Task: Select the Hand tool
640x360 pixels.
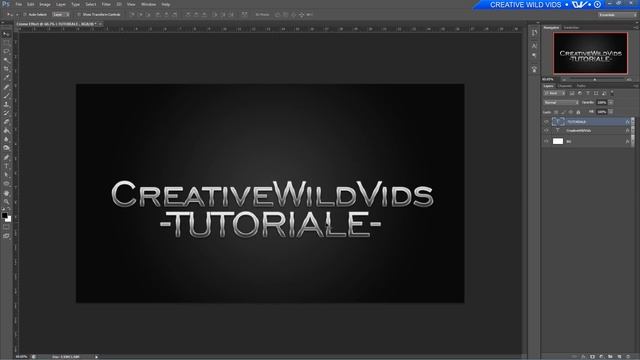Action: point(6,193)
